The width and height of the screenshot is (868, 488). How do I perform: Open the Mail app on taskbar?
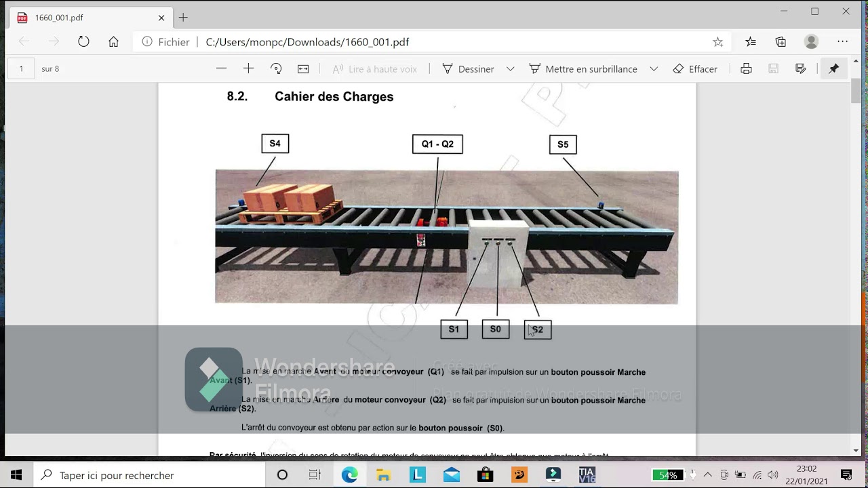pyautogui.click(x=452, y=475)
